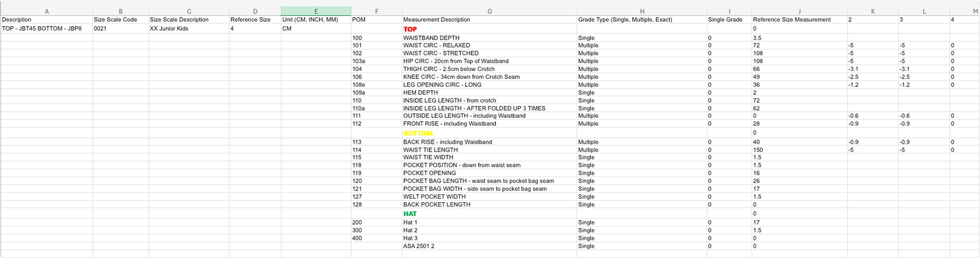Click the Single Grade column header

pyautogui.click(x=723, y=19)
